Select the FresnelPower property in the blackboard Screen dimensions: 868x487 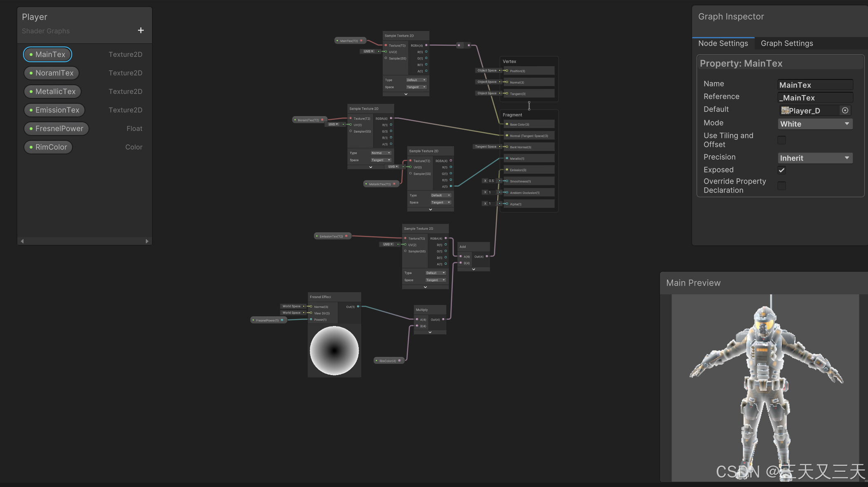[x=56, y=128]
